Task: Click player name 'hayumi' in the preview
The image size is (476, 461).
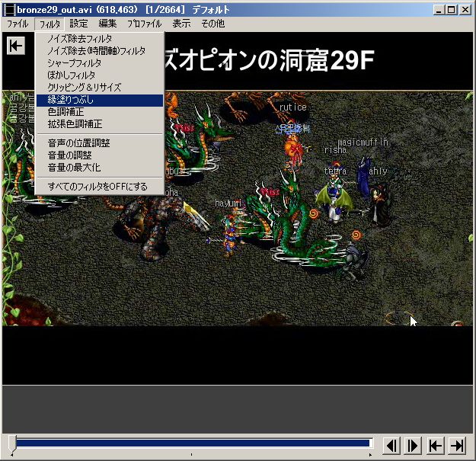Action: click(228, 203)
